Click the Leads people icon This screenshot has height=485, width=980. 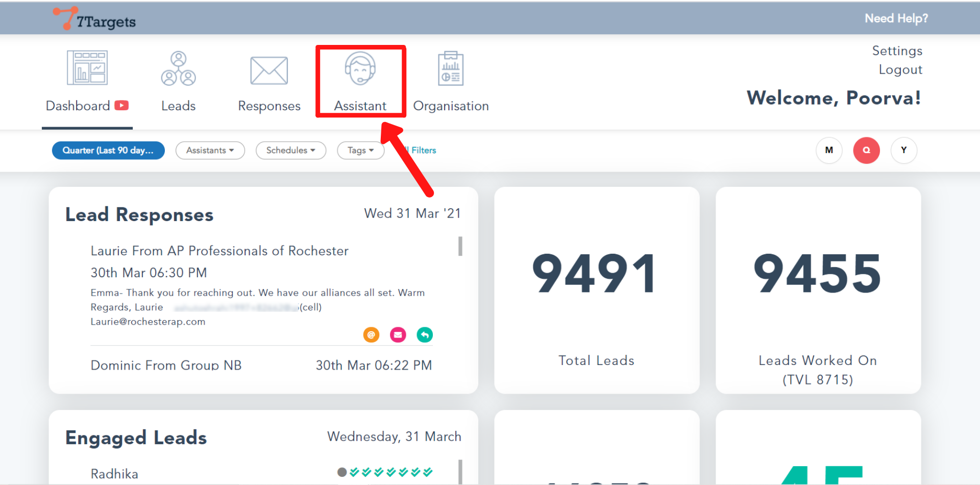click(178, 68)
